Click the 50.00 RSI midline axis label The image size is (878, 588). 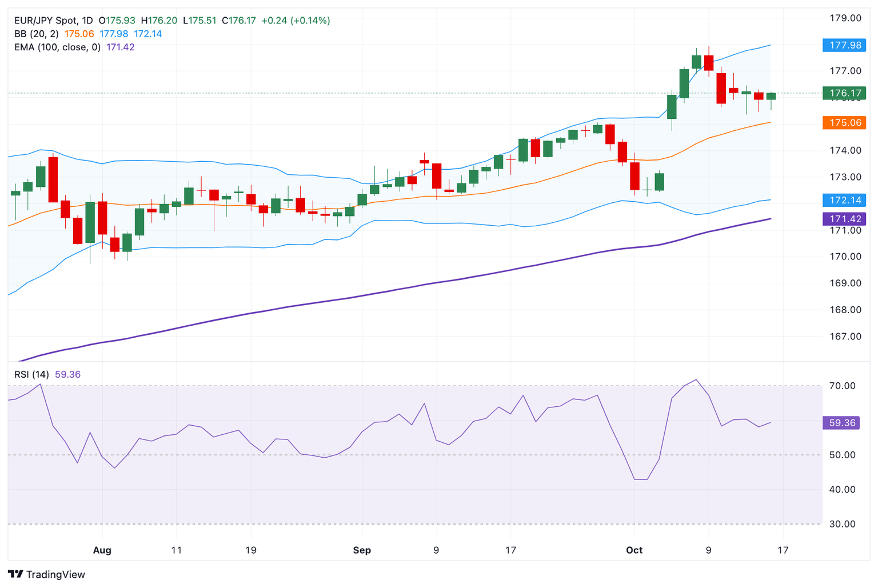pyautogui.click(x=842, y=455)
